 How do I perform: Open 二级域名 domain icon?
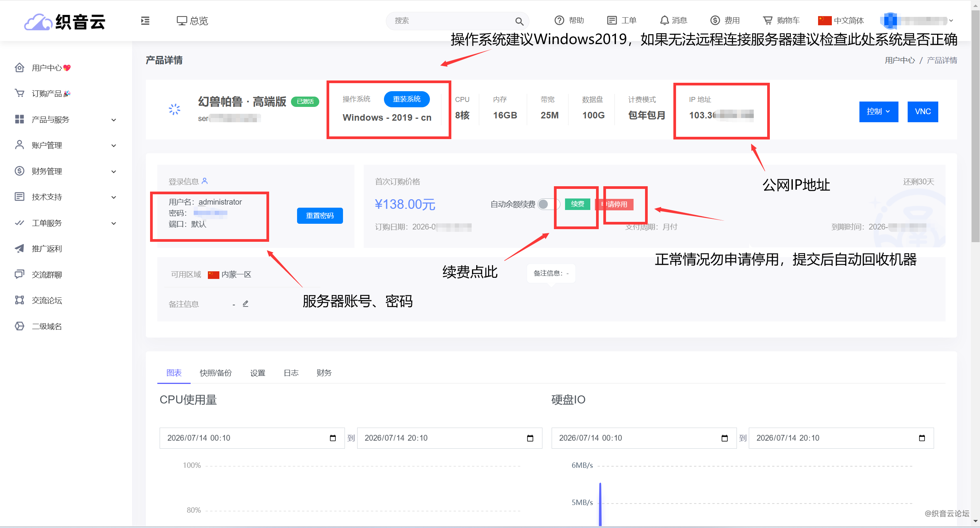click(20, 326)
